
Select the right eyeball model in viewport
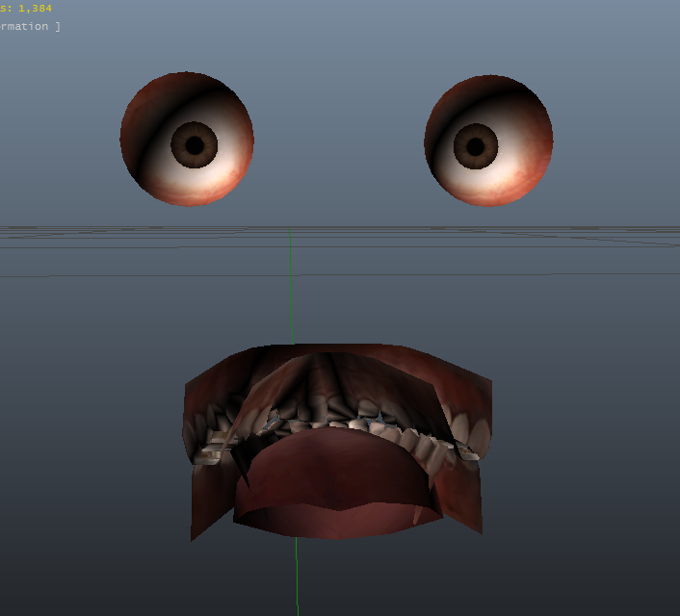(488, 141)
